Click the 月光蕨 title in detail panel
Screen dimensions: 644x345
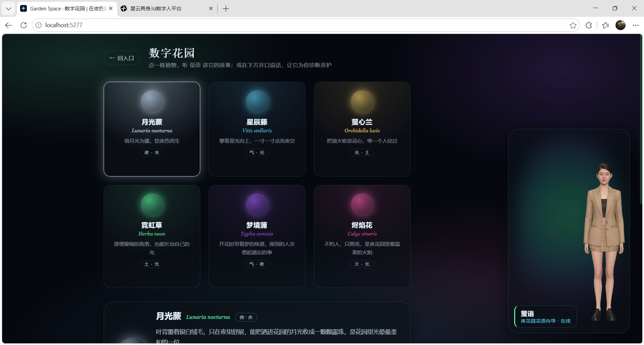(x=169, y=316)
